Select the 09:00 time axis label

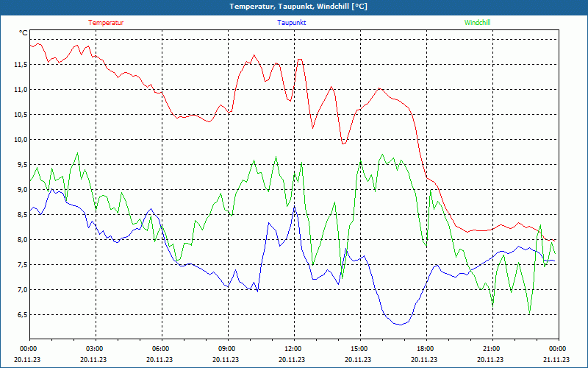pos(227,349)
